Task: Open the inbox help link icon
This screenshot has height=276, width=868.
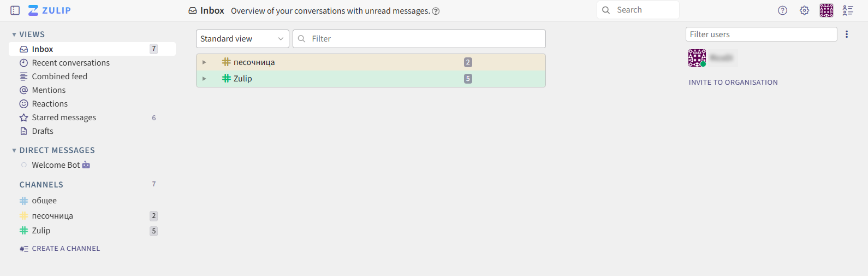Action: tap(436, 11)
